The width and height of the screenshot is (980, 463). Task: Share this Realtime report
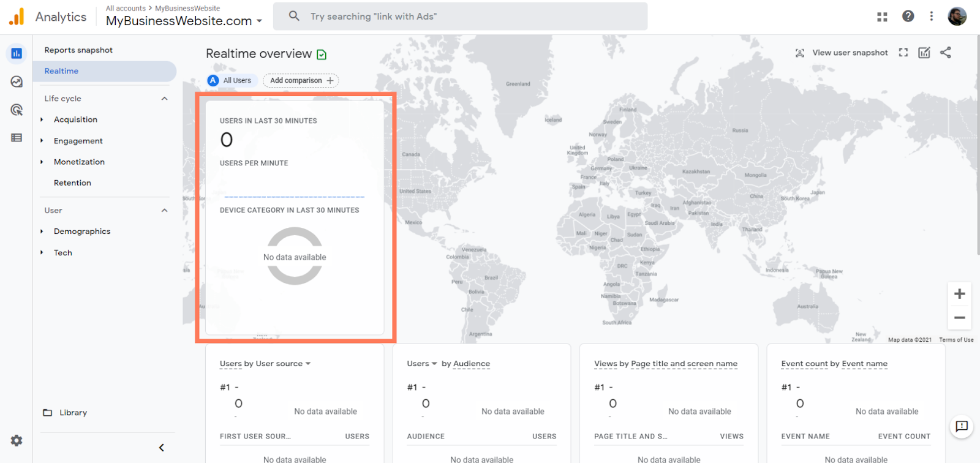tap(946, 53)
